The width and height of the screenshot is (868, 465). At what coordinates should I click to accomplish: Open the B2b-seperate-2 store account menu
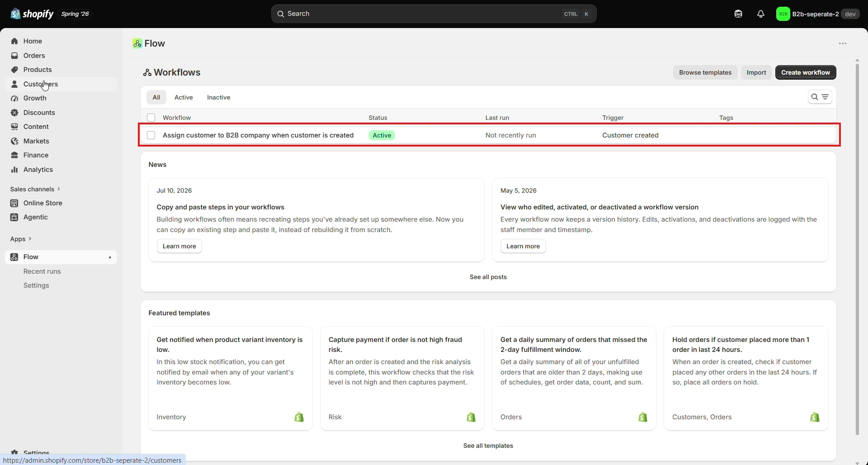pyautogui.click(x=817, y=14)
